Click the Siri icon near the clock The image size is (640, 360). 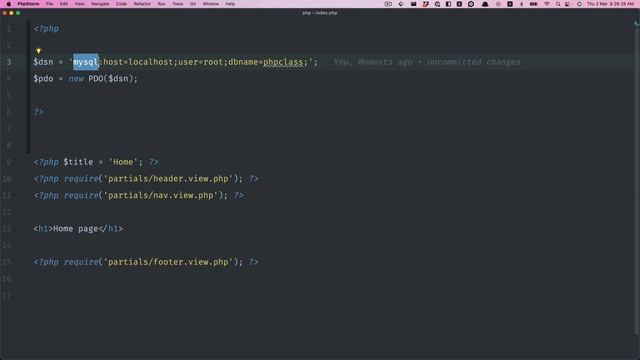[579, 4]
